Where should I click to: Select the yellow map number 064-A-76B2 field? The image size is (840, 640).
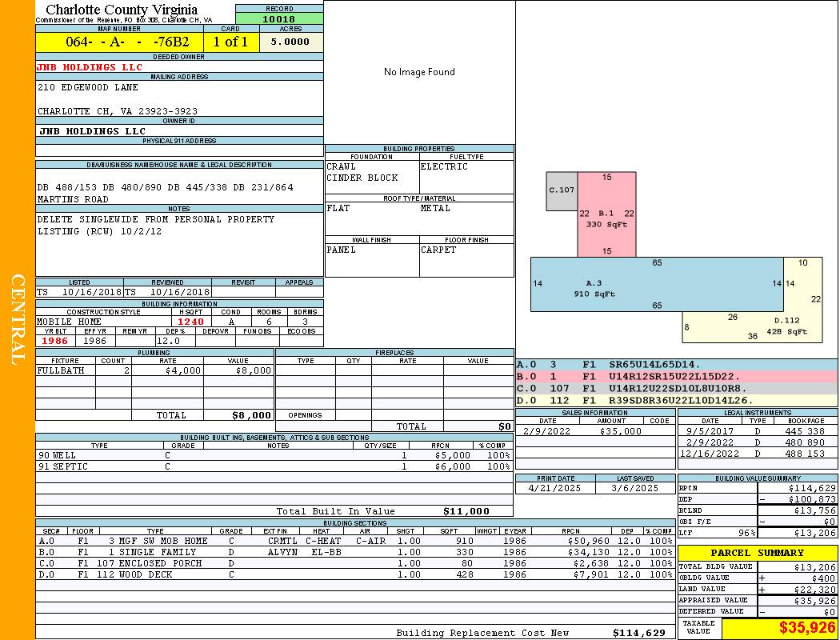pyautogui.click(x=119, y=42)
